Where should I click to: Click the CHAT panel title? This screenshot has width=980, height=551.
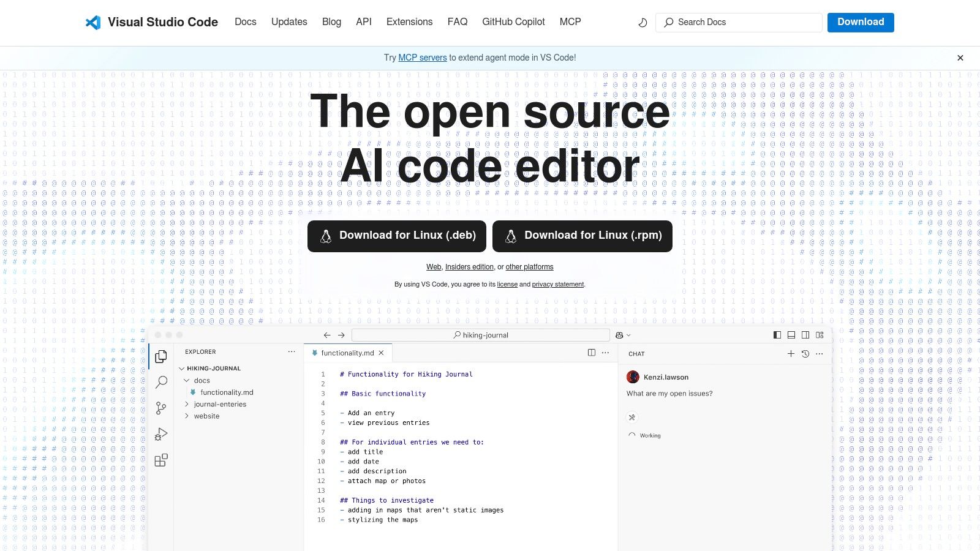pyautogui.click(x=636, y=354)
